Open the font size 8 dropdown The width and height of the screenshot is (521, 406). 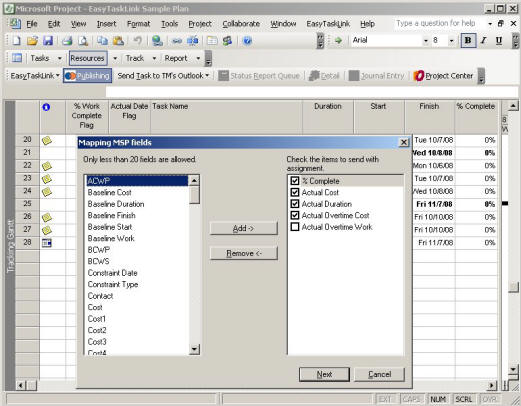[x=451, y=41]
